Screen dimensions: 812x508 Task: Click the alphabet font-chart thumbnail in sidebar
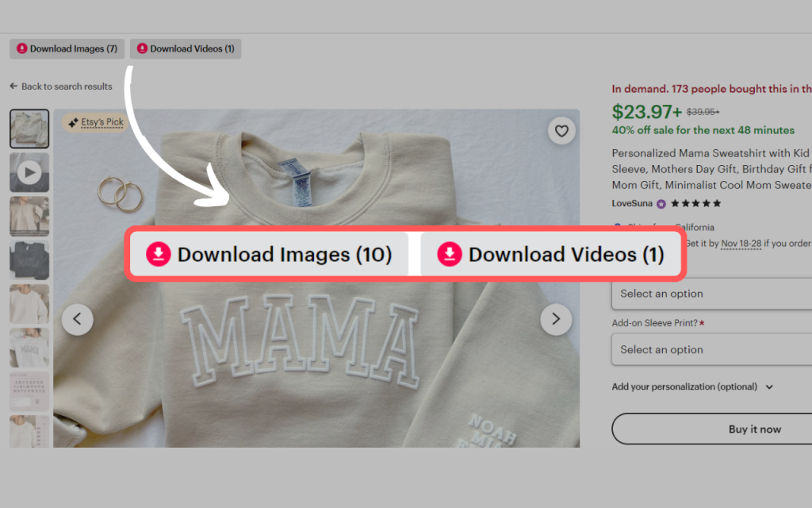(29, 389)
